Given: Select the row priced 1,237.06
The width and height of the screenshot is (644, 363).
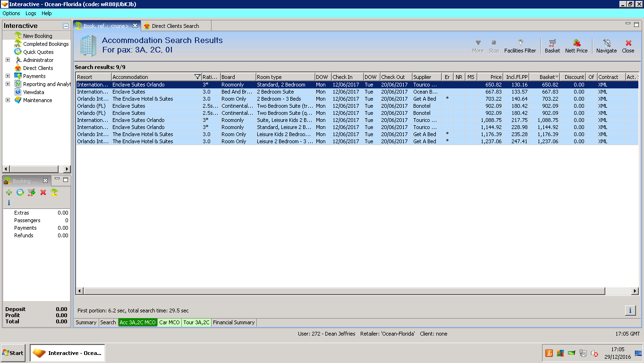Looking at the screenshot, I should click(357, 141).
